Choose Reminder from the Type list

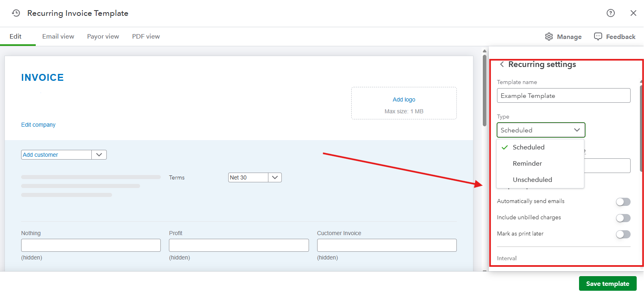(540, 163)
